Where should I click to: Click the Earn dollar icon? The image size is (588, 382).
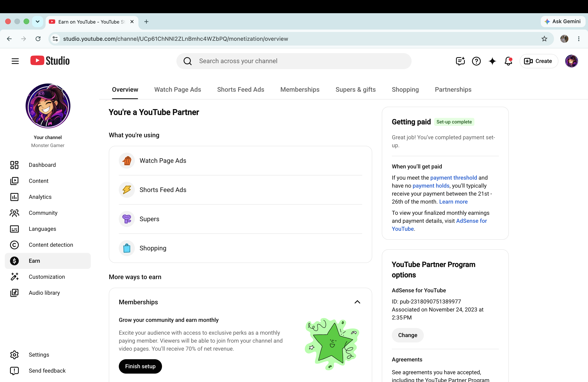14,261
